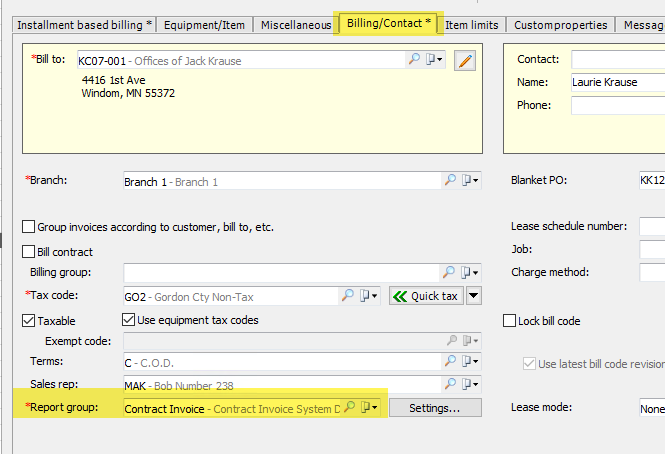Open the Branch field flag dropdown
This screenshot has width=665, height=454.
(469, 180)
